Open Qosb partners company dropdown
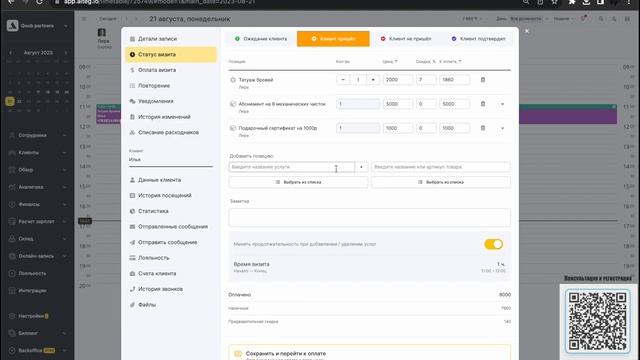This screenshot has width=640, height=360. [x=37, y=26]
